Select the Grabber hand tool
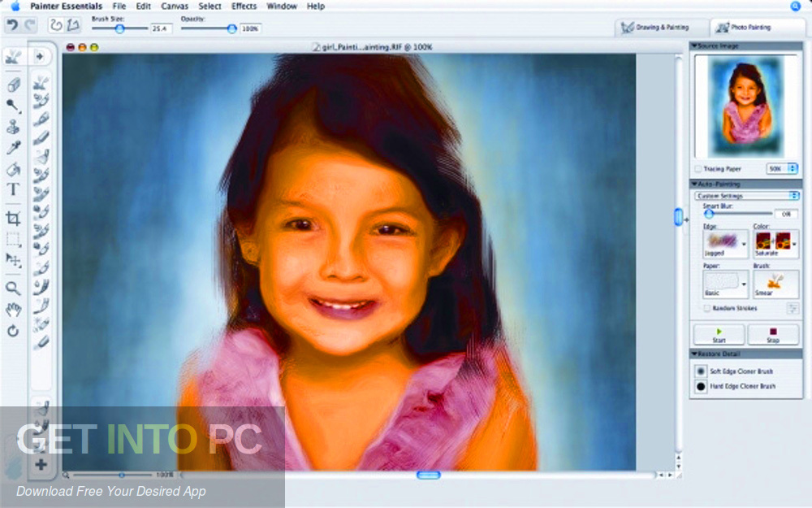Screen dimensions: 812x508 (x=14, y=310)
